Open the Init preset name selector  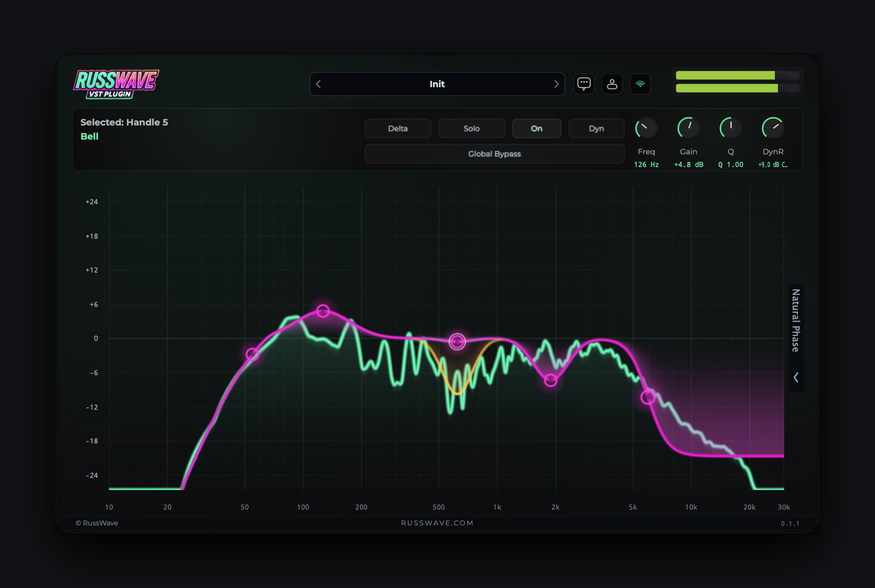(x=437, y=84)
